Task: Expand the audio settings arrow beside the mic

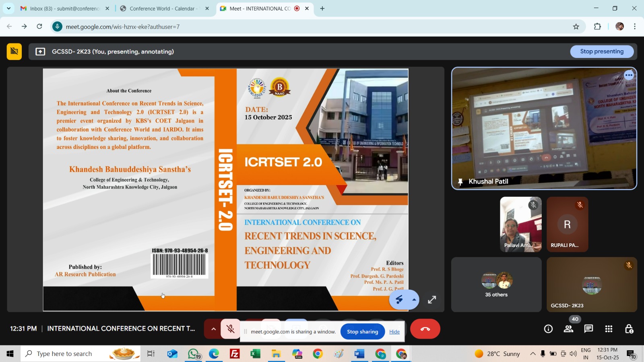Action: (x=213, y=329)
